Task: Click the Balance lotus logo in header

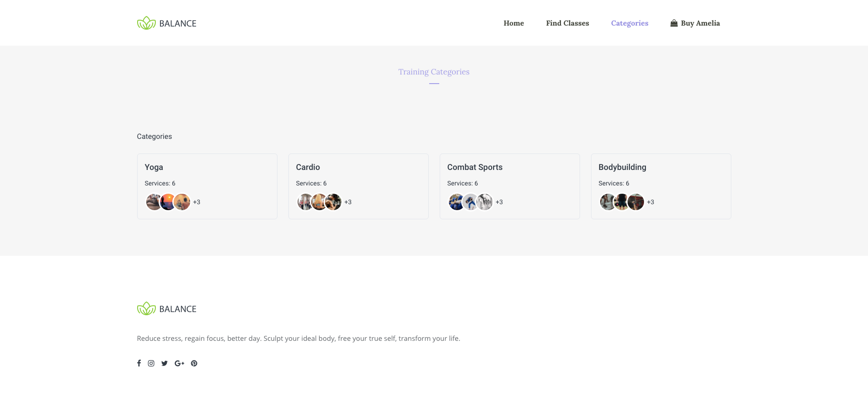Action: click(x=146, y=23)
